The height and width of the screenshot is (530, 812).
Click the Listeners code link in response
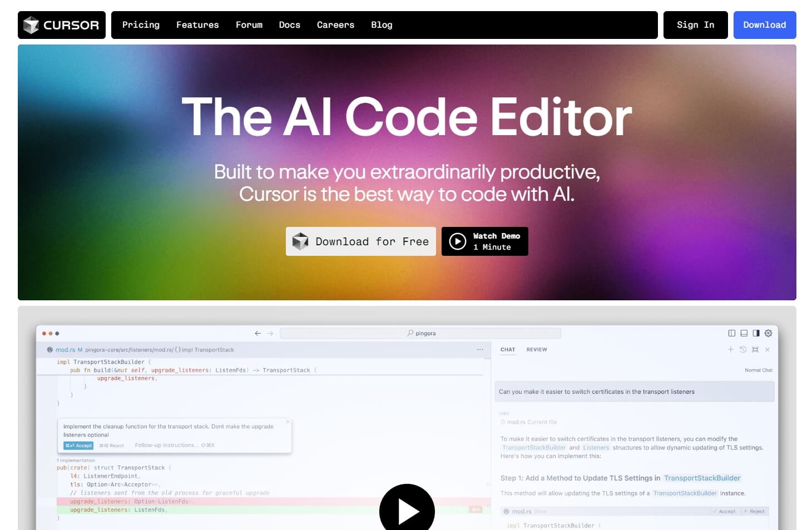pyautogui.click(x=596, y=448)
